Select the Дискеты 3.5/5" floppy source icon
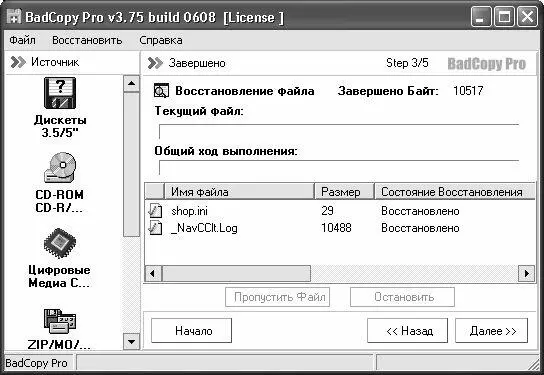 (x=60, y=93)
